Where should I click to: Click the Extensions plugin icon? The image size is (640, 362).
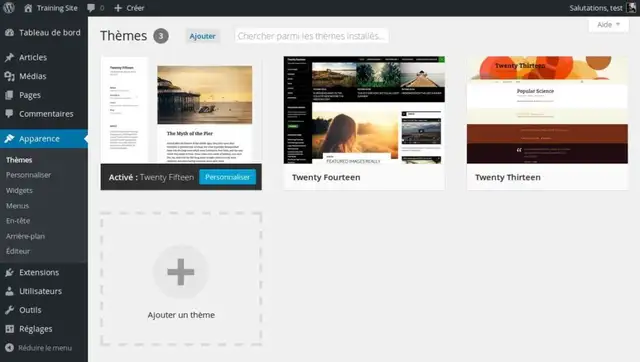pyautogui.click(x=9, y=272)
